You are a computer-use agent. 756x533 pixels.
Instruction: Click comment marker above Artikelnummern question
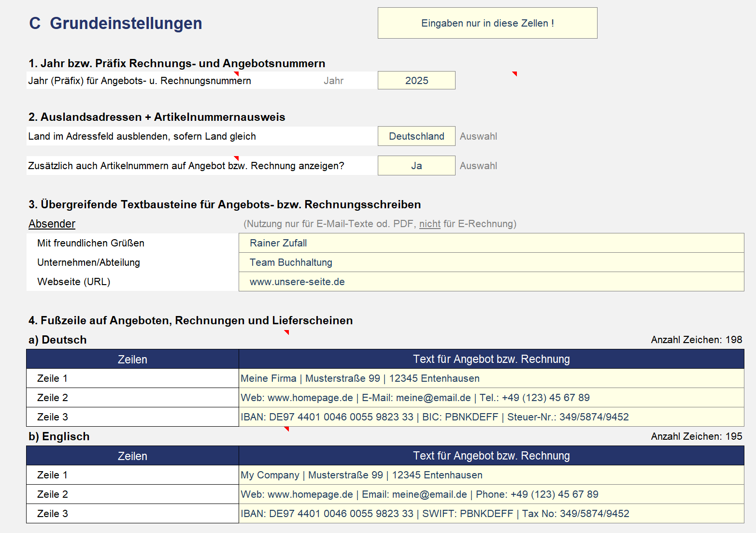coord(237,158)
